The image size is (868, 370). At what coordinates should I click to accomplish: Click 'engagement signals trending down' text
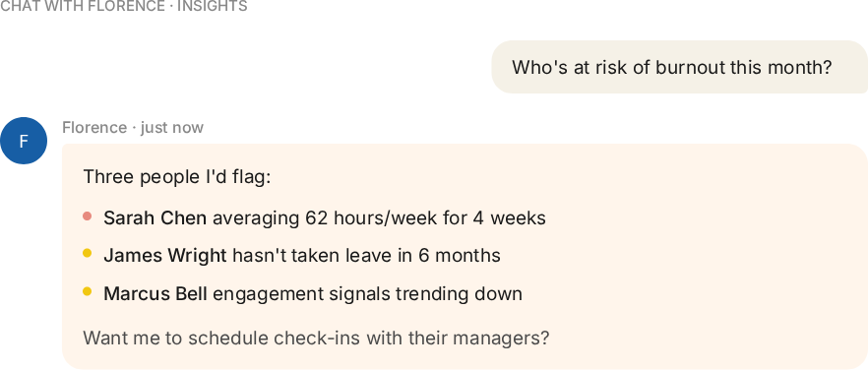point(368,293)
